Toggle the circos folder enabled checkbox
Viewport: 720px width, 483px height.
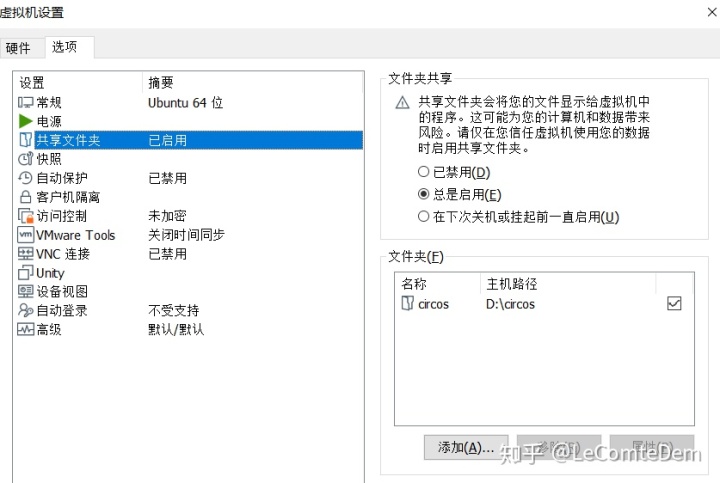[674, 303]
